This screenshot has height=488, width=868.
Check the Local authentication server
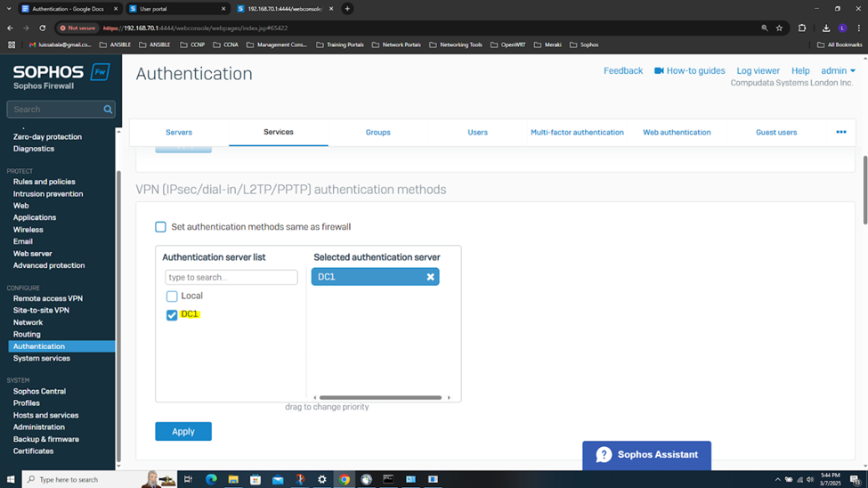[172, 297]
